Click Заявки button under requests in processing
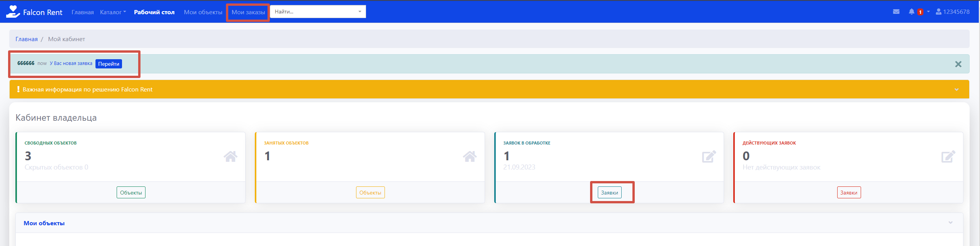 click(609, 193)
